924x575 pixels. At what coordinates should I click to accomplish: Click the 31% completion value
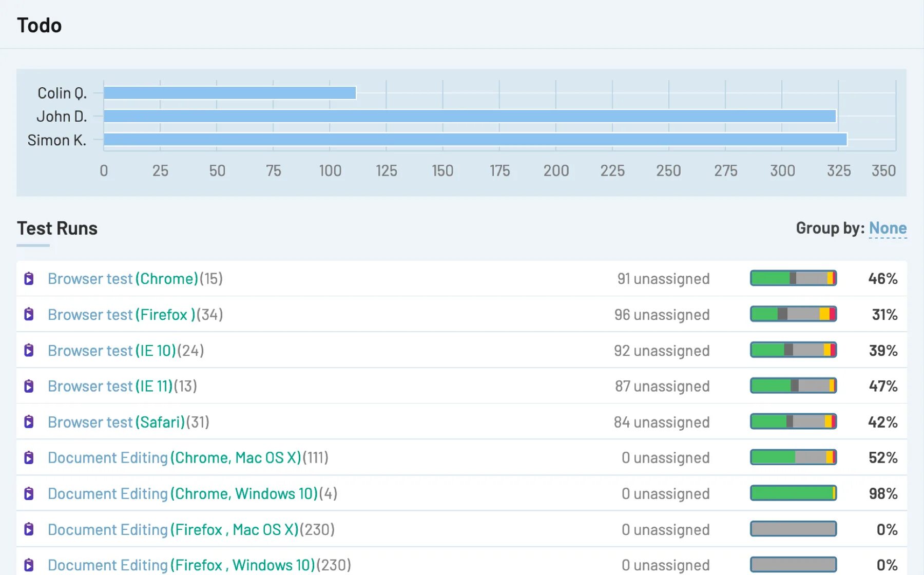(885, 315)
